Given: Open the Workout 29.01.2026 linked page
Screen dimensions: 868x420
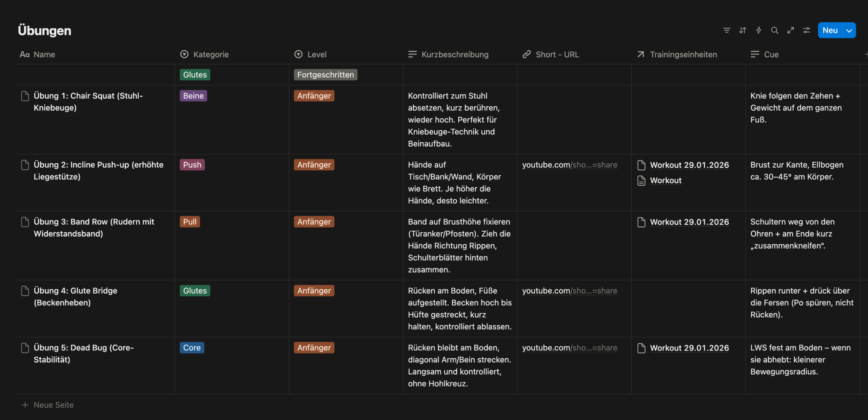Looking at the screenshot, I should 689,165.
